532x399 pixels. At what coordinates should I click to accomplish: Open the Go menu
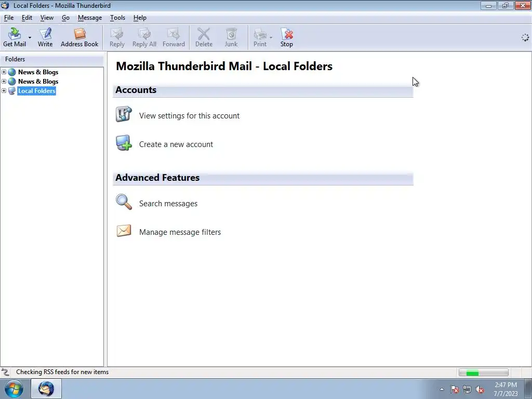[x=65, y=18]
